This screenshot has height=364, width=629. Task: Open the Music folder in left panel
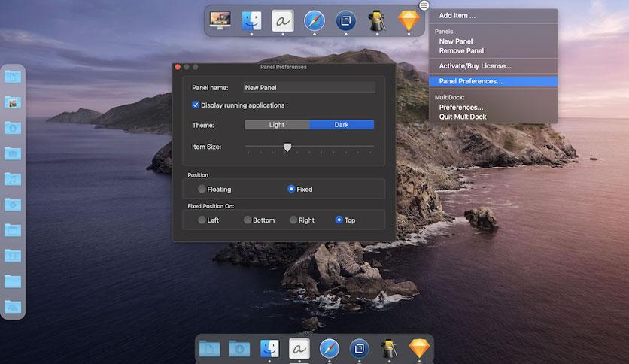coord(13,179)
